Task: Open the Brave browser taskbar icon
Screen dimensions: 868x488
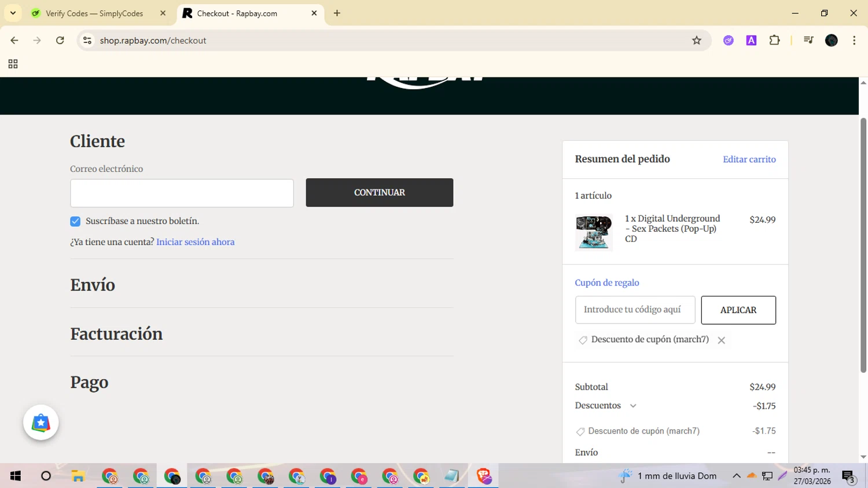Action: pyautogui.click(x=483, y=476)
